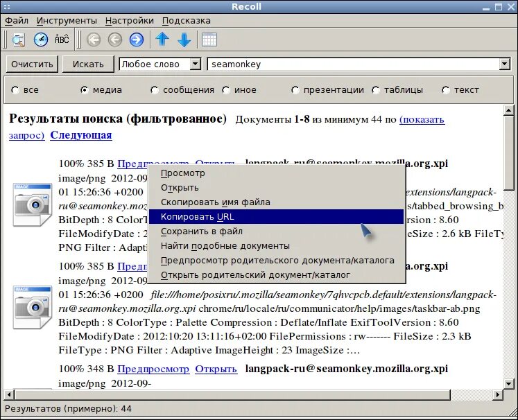Click Предпросмотр link of the 348 B result
Image resolution: width=518 pixels, height=420 pixels.
(x=153, y=369)
